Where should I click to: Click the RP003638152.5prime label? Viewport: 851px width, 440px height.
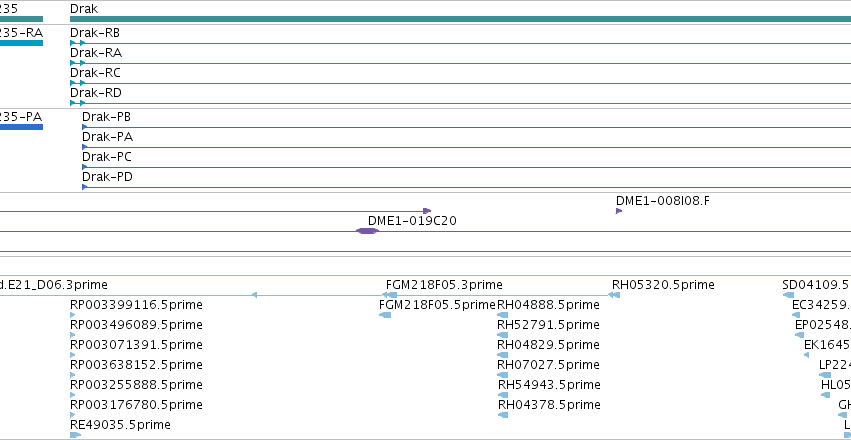pyautogui.click(x=136, y=365)
